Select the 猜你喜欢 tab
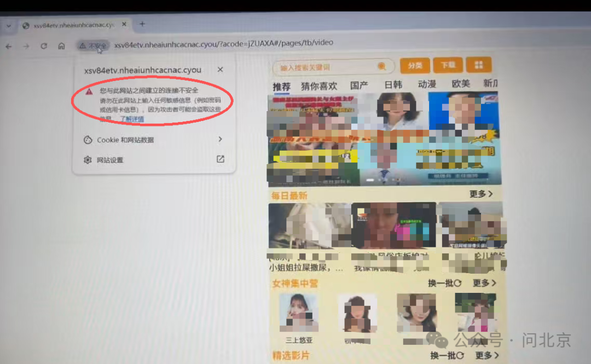591x364 pixels. click(319, 86)
